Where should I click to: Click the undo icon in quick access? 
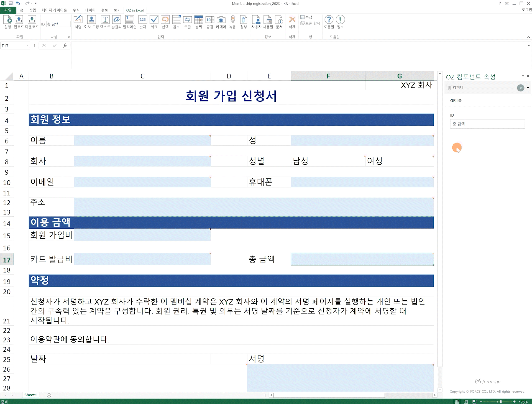click(x=18, y=3)
